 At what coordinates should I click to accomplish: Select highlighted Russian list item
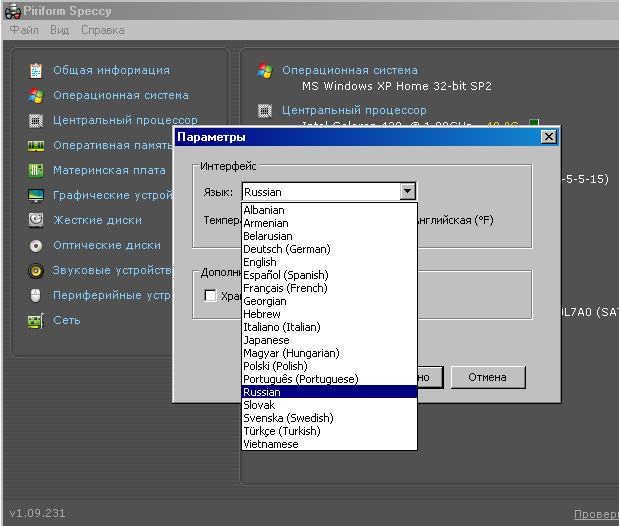[329, 392]
